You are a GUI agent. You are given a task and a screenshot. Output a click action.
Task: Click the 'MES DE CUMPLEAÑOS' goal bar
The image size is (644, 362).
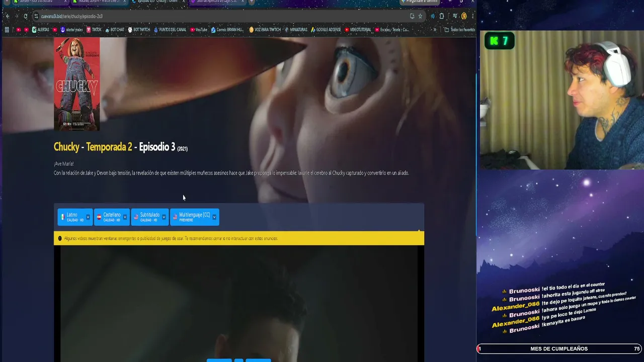coord(559,349)
